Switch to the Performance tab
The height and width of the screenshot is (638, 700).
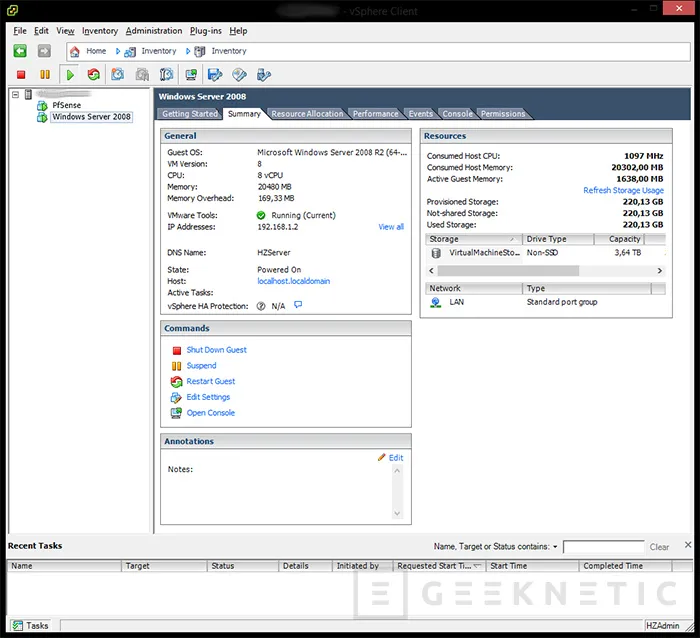coord(375,114)
